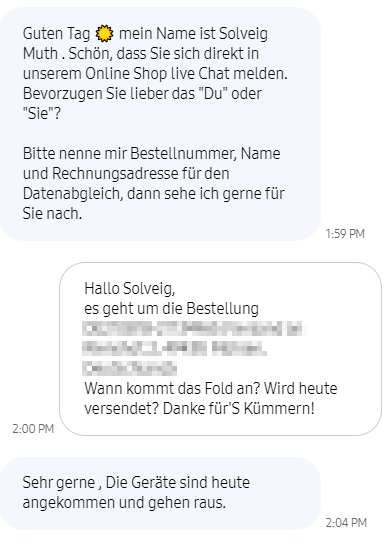This screenshot has height=548, width=385.
Task: Click 'es geht um die Bestellung' line
Action: (x=172, y=309)
